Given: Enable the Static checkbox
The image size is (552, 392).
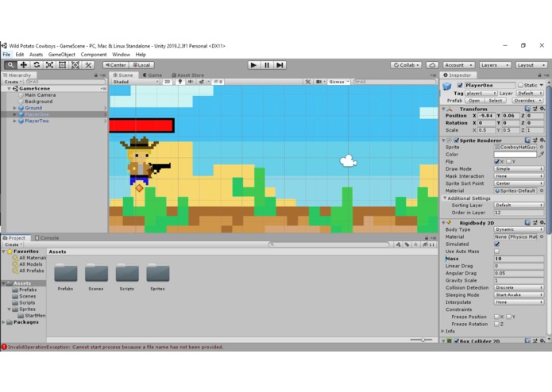Looking at the screenshot, I should [x=520, y=85].
